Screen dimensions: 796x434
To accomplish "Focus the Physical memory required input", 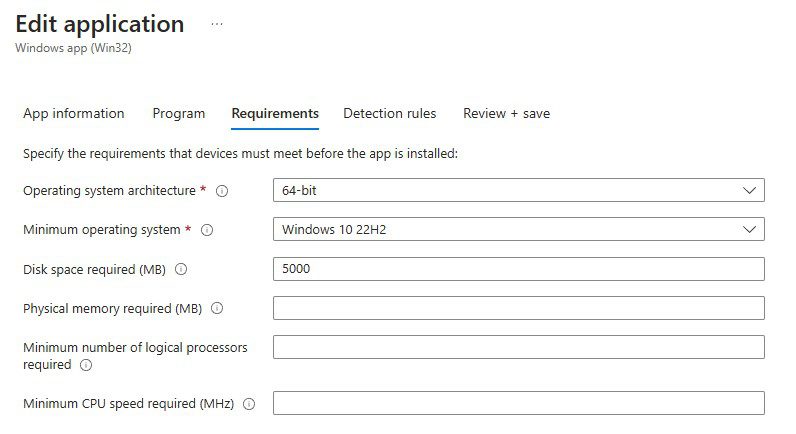I will (518, 308).
